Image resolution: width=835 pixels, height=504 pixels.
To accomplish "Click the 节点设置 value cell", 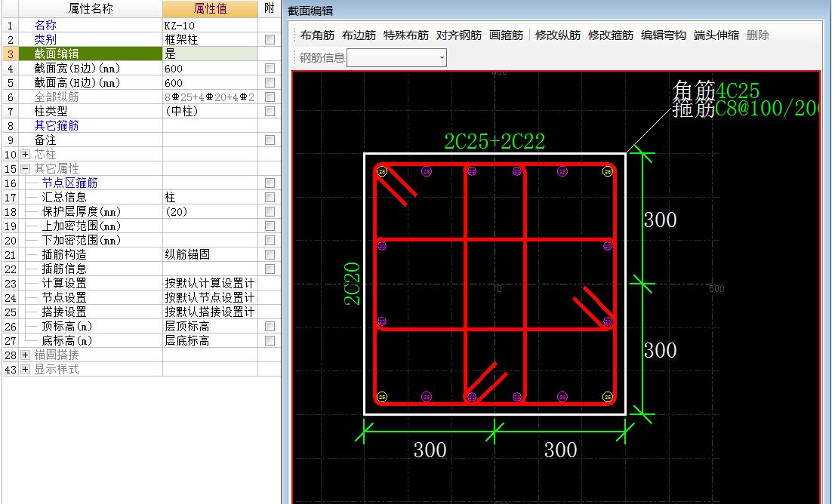I will [x=211, y=297].
